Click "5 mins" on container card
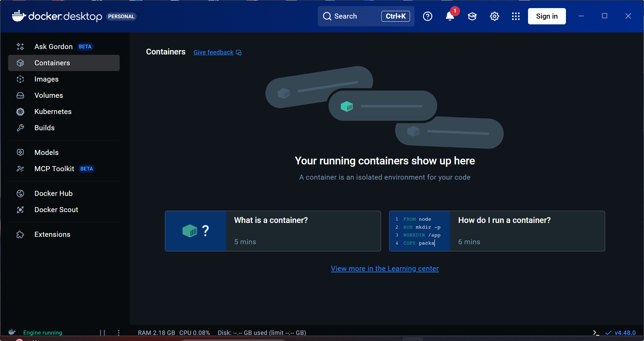 click(245, 242)
